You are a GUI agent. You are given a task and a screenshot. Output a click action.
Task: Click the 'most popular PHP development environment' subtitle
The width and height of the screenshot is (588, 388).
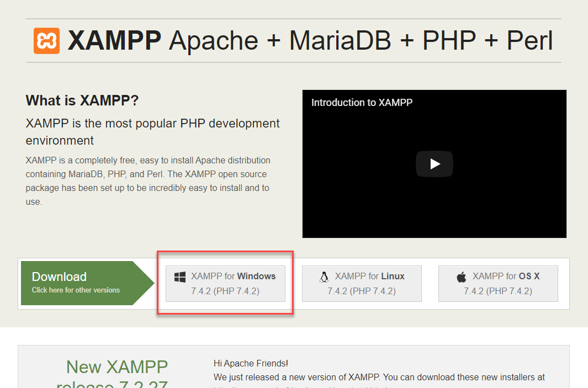click(x=152, y=131)
